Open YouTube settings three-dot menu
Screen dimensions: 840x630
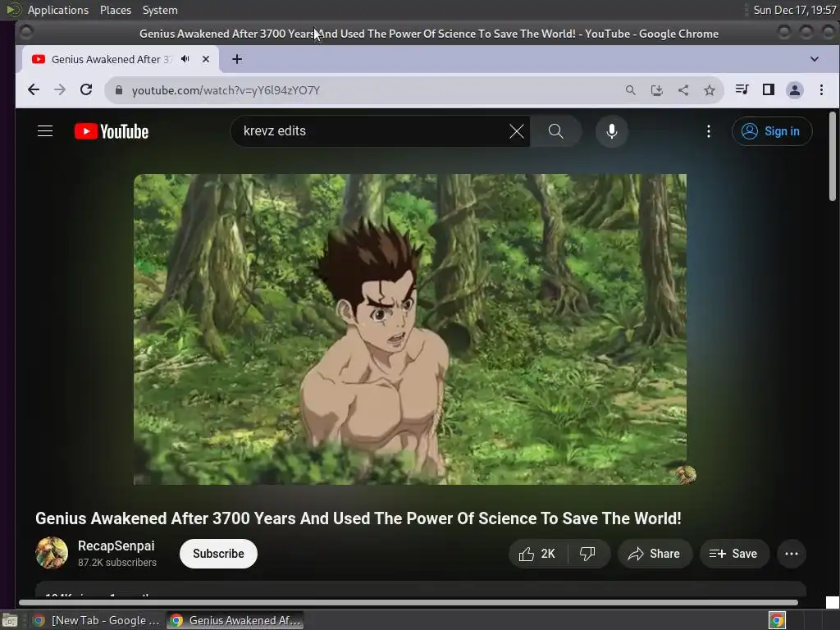point(709,131)
